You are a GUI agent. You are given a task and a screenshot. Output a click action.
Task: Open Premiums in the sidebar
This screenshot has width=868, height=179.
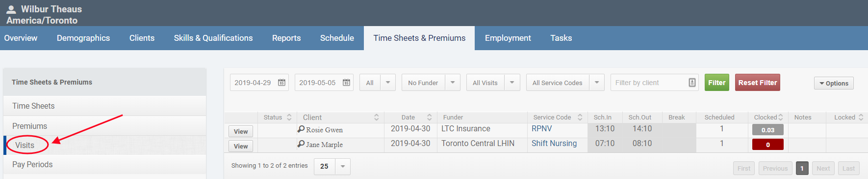coord(104,126)
